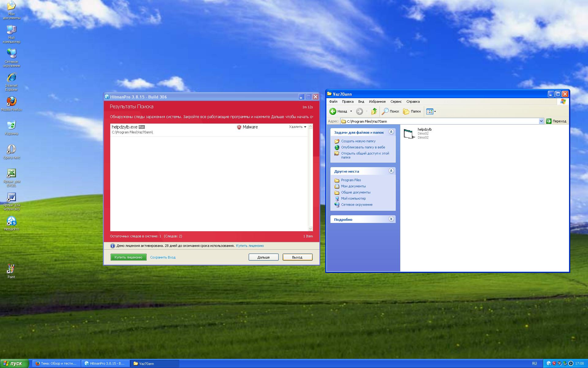Click the Купить лицензию green button
The width and height of the screenshot is (588, 368).
(128, 257)
